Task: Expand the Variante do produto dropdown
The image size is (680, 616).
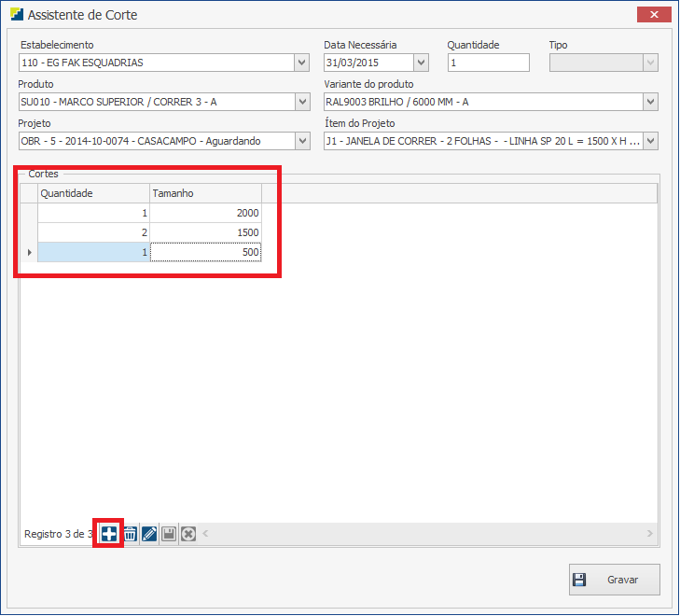Action: coord(650,102)
